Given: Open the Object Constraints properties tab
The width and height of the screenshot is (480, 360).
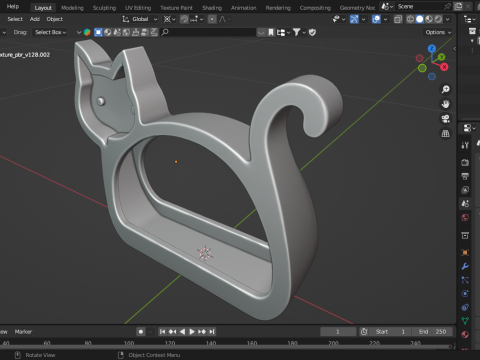Looking at the screenshot, I should click(x=465, y=307).
